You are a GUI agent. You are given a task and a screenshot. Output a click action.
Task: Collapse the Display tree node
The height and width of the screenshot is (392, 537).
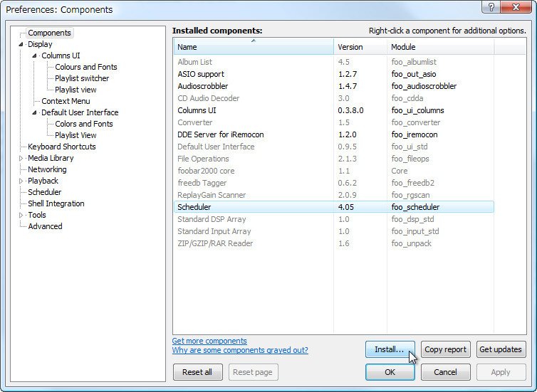coord(21,44)
